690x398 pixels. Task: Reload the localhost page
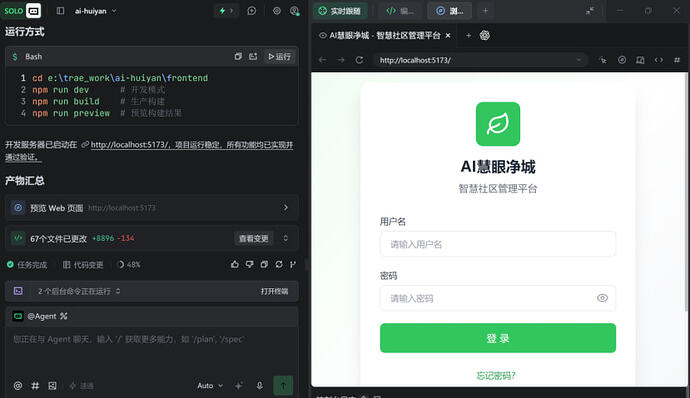(x=359, y=60)
